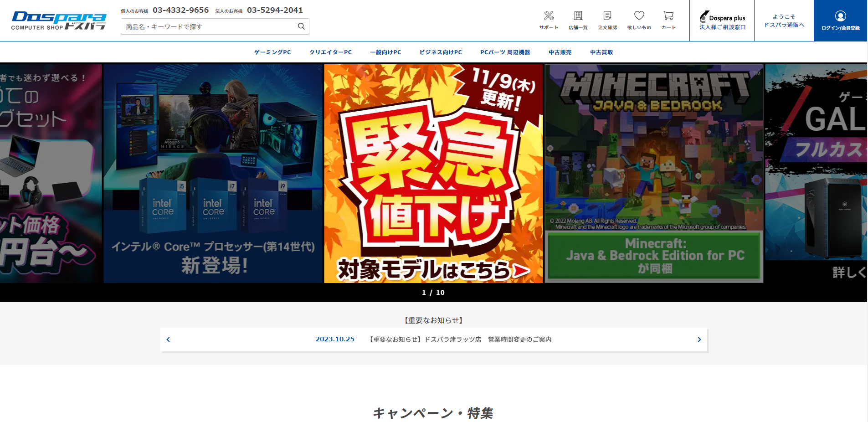This screenshot has height=422, width=868.
Task: Open the Support wrench icon
Action: click(549, 17)
